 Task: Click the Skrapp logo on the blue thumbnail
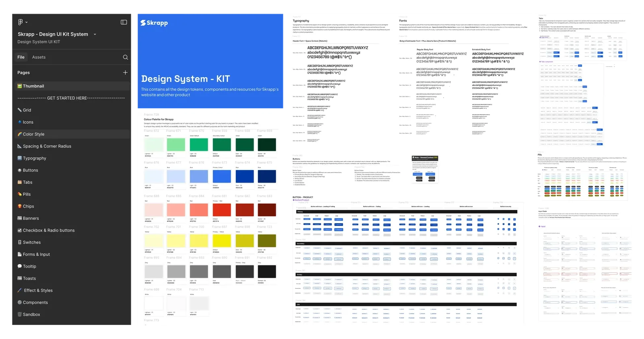(154, 23)
